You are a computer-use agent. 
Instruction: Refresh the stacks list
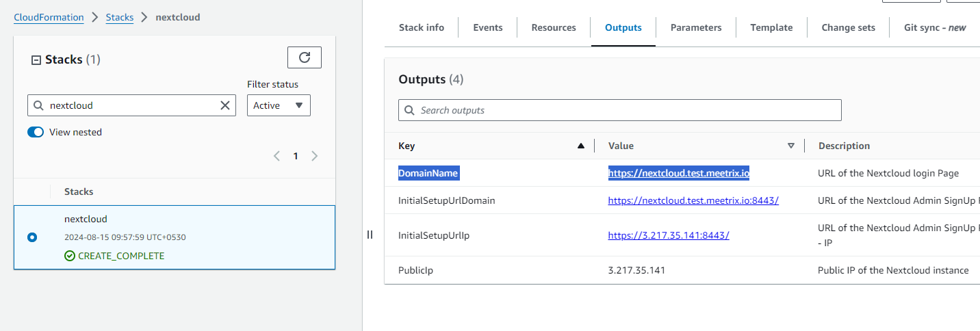[305, 57]
